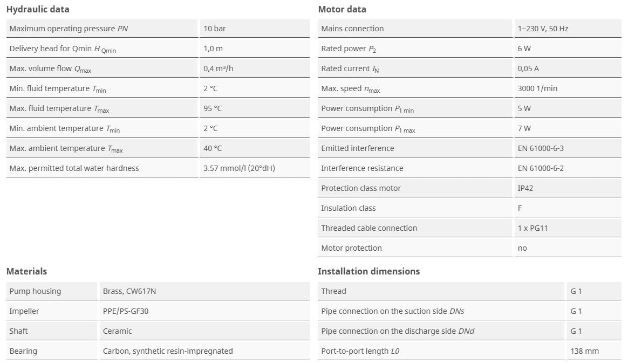
Task: Select the 1~230 V, 50 Hz value
Action: point(543,29)
